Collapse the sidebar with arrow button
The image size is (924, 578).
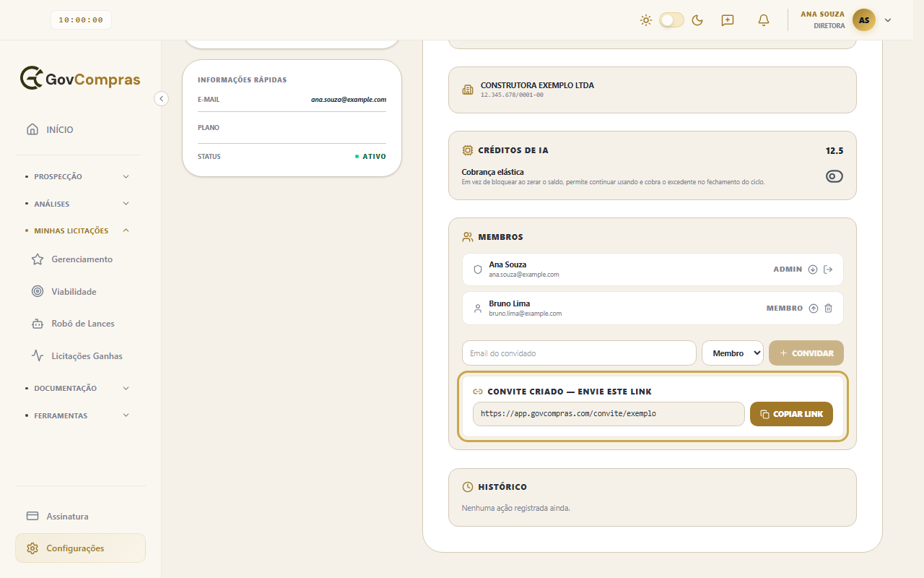(x=162, y=98)
